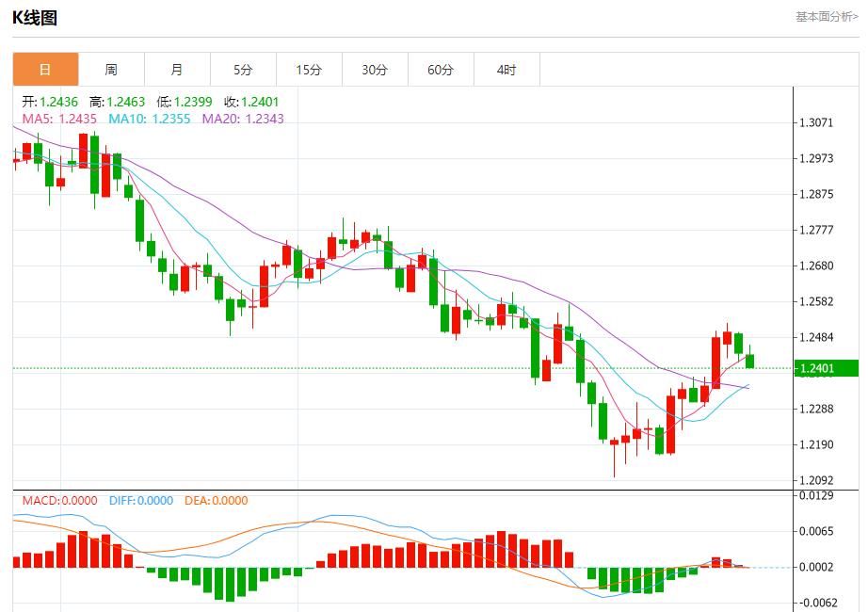The height and width of the screenshot is (612, 868).
Task: Switch to the 月 monthly tab
Action: coord(177,70)
